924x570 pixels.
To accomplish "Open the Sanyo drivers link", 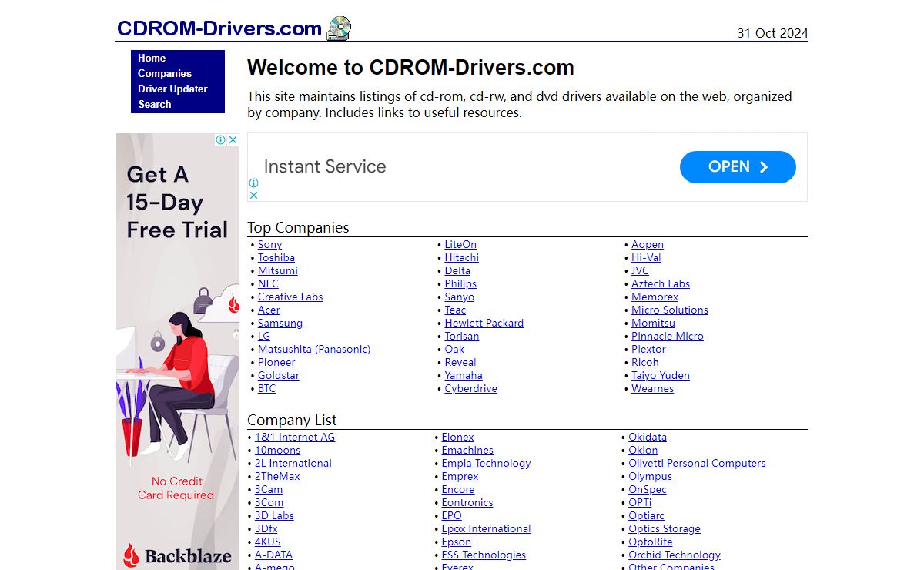I will click(x=460, y=297).
